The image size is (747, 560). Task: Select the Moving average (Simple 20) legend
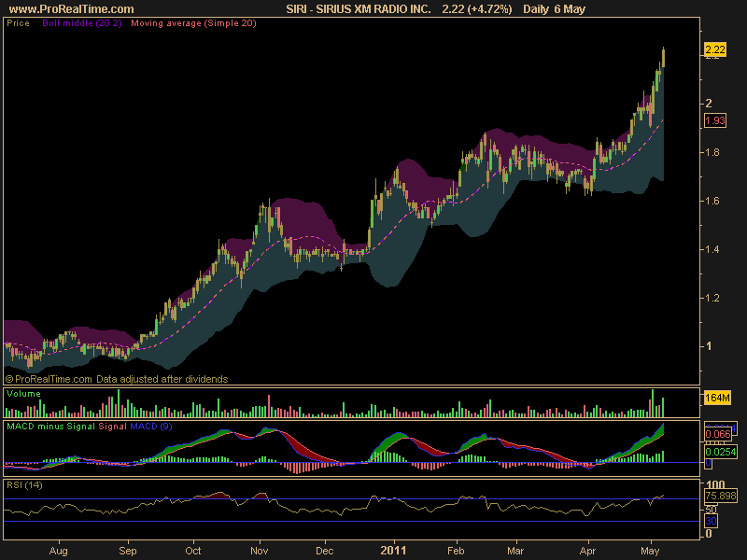[x=193, y=23]
